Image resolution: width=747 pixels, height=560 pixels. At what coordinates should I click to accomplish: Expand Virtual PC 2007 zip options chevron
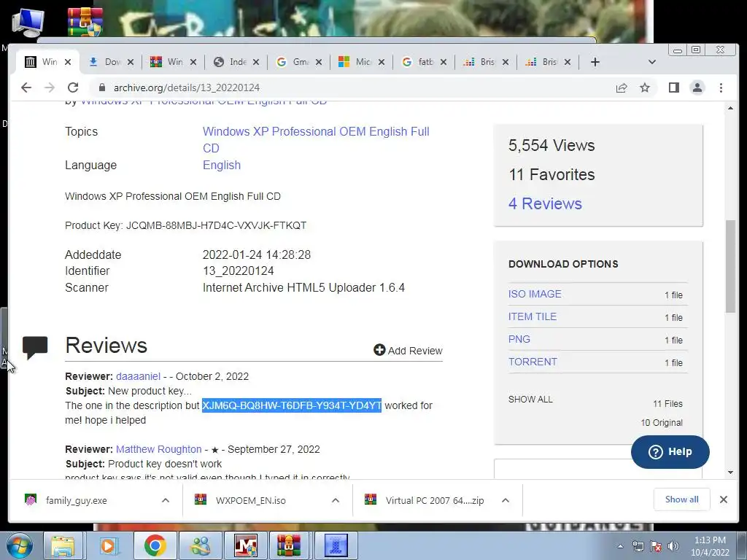point(506,500)
